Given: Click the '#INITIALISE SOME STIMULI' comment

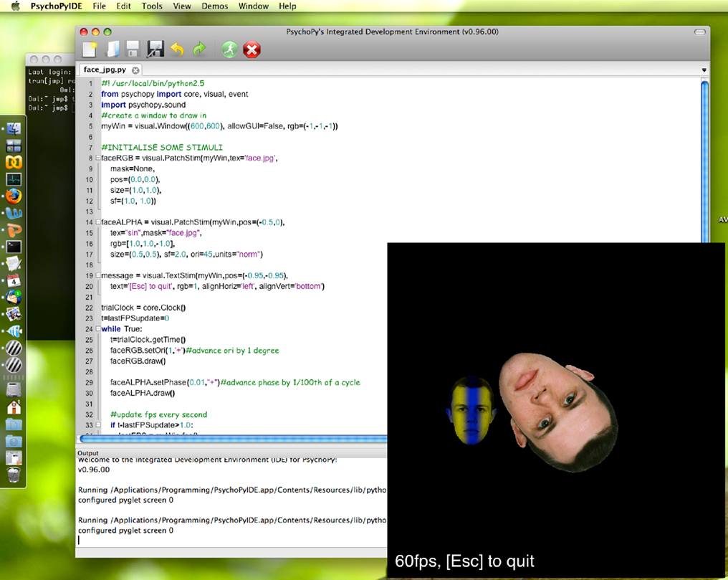Looking at the screenshot, I should (162, 147).
